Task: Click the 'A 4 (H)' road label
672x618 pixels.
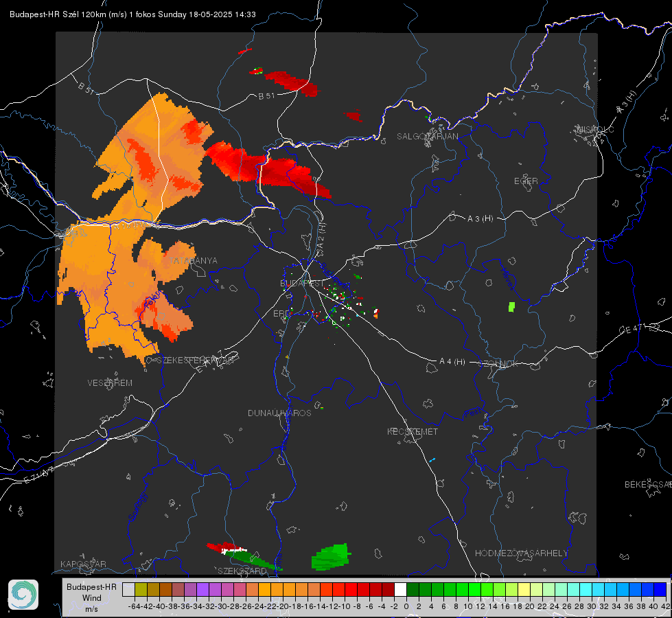Action: tap(452, 362)
